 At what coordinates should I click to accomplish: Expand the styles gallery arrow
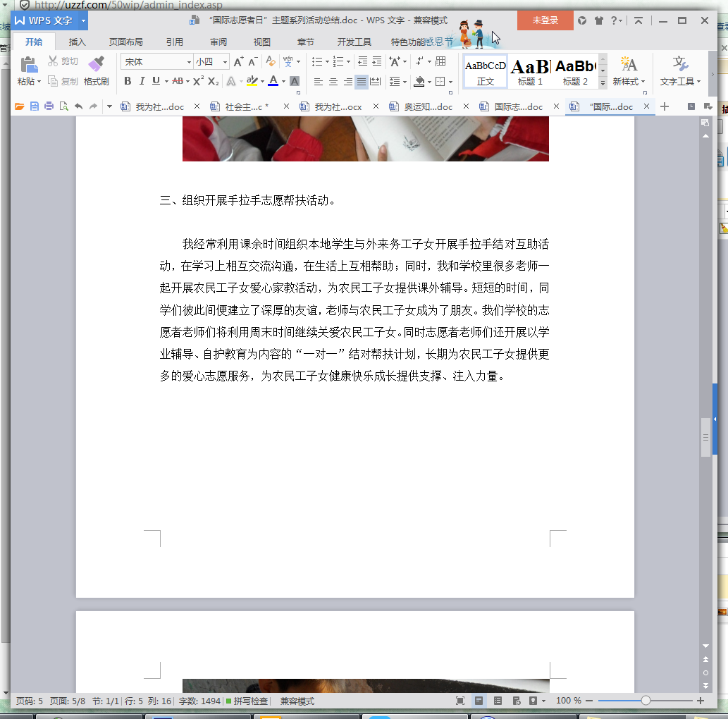[603, 82]
